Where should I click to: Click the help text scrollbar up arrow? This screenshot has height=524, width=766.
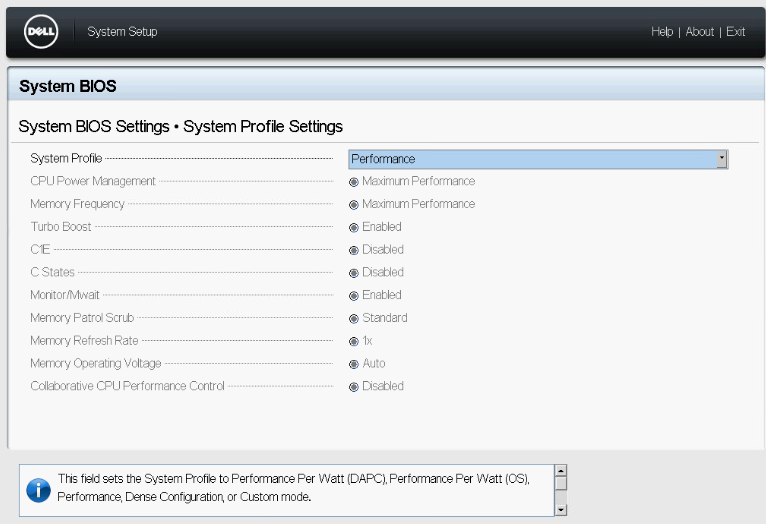click(561, 471)
